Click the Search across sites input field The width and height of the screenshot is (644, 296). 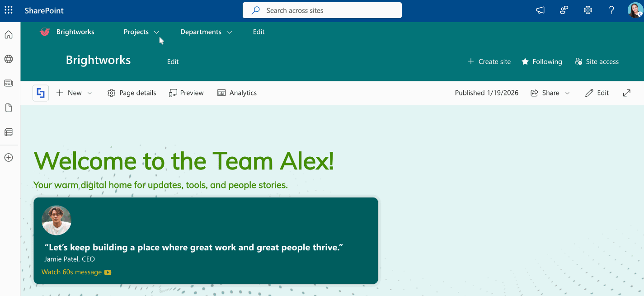(322, 10)
